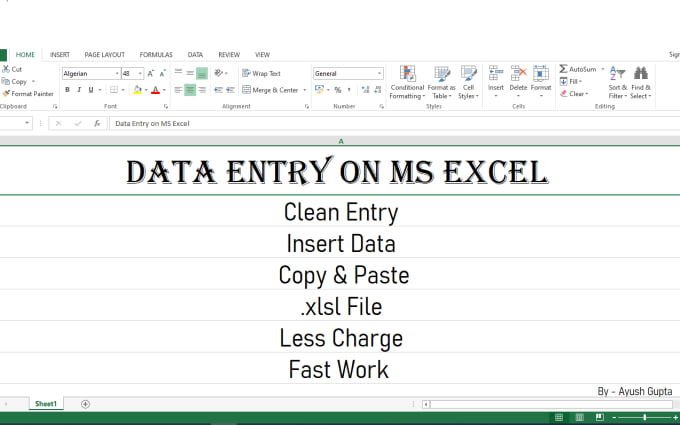Toggle Align Right
Viewport: 680px width, 425px height.
(202, 90)
